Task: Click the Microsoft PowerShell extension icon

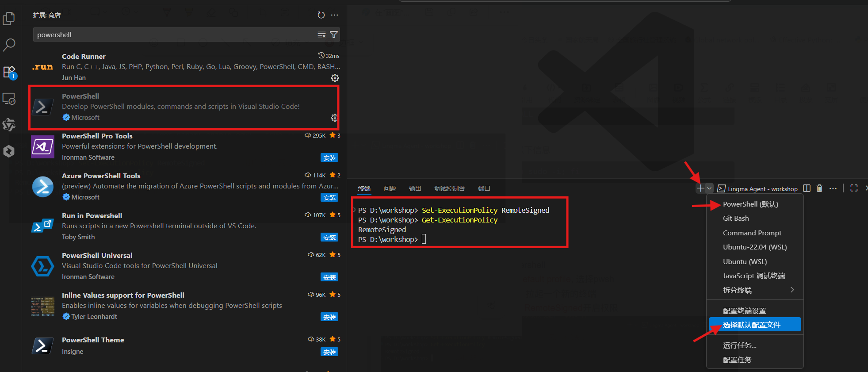Action: point(42,107)
